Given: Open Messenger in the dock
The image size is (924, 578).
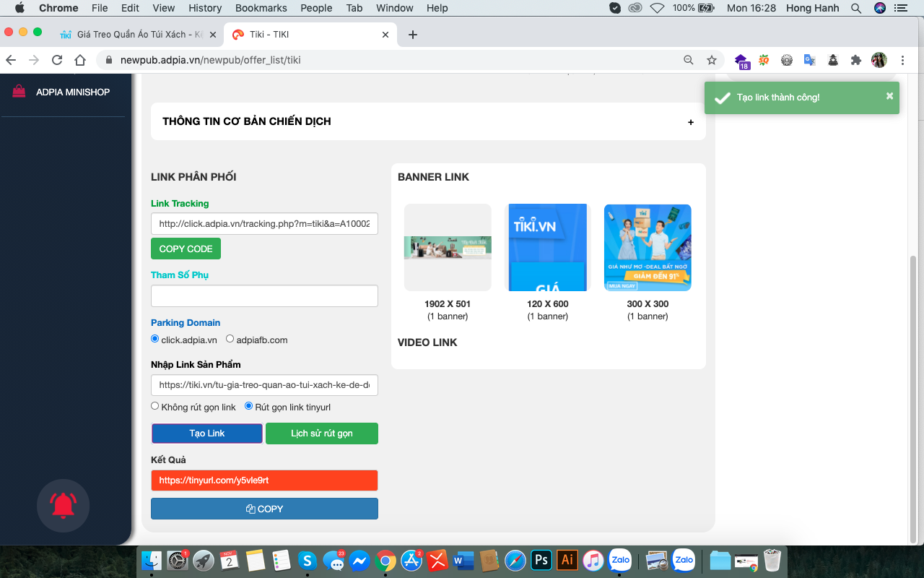Looking at the screenshot, I should click(359, 560).
